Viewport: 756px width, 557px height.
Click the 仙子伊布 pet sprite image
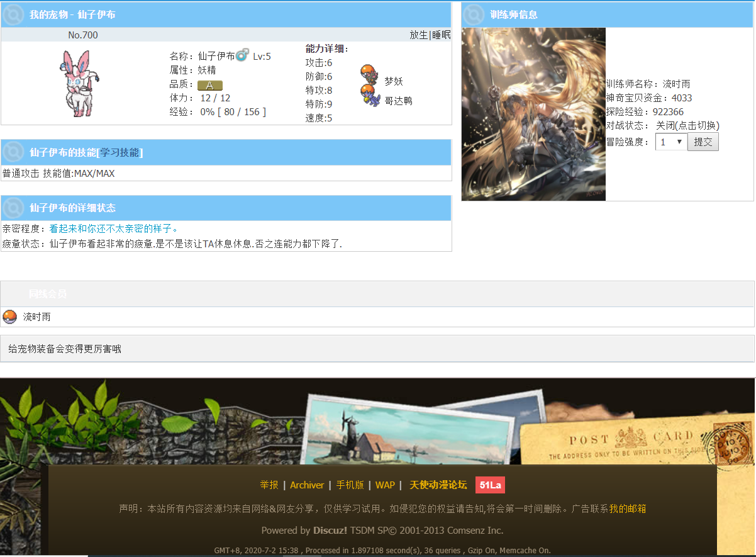[x=80, y=84]
